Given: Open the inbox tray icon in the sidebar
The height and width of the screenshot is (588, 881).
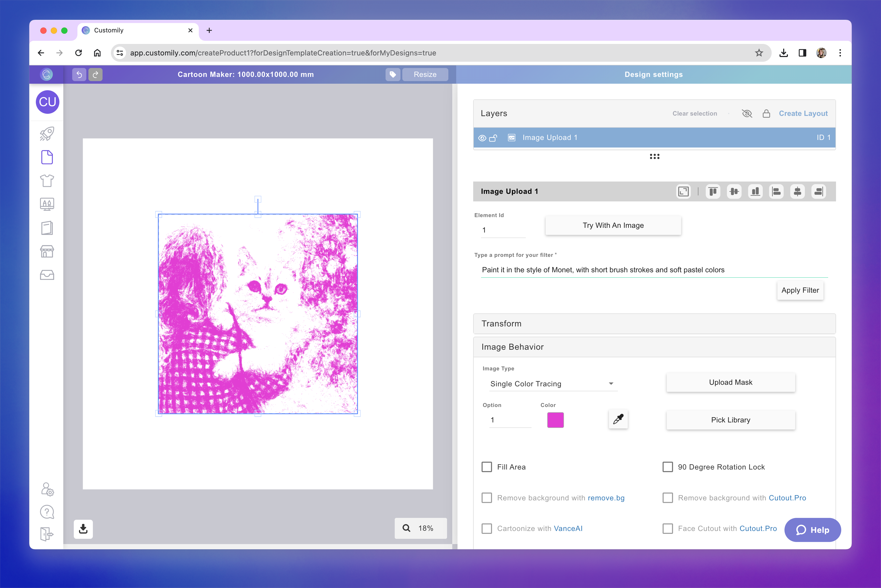Looking at the screenshot, I should click(47, 275).
